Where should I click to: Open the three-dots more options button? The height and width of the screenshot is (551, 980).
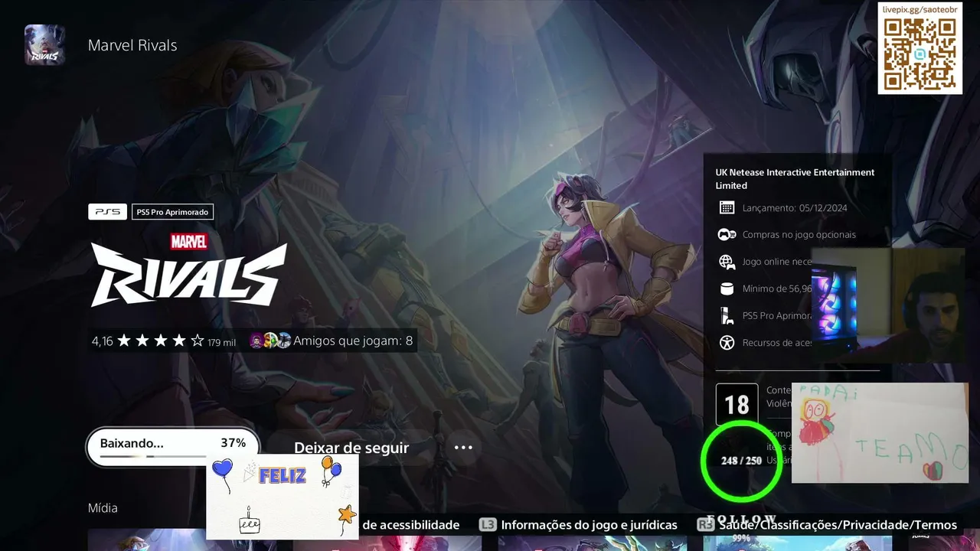(x=463, y=448)
